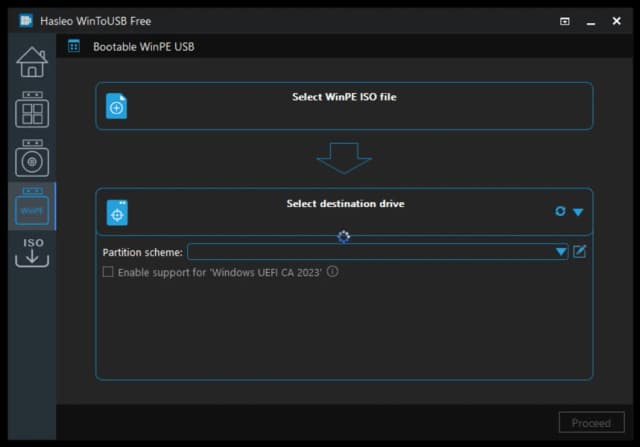Click the partition scheme edit icon
Viewport: 640px width, 447px height.
click(580, 251)
